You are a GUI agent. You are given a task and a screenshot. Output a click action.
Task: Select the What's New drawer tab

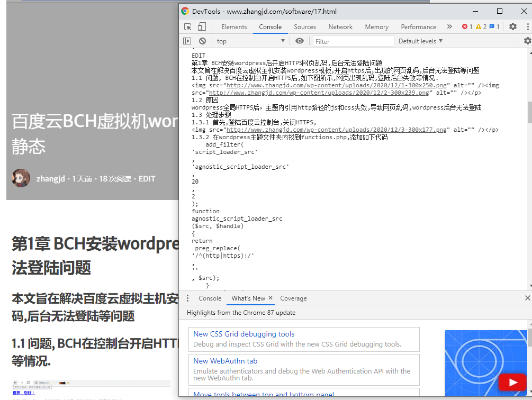pyautogui.click(x=248, y=298)
